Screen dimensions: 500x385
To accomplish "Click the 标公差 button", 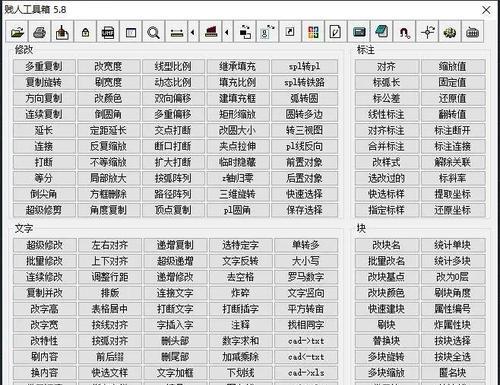I will pos(387,98).
